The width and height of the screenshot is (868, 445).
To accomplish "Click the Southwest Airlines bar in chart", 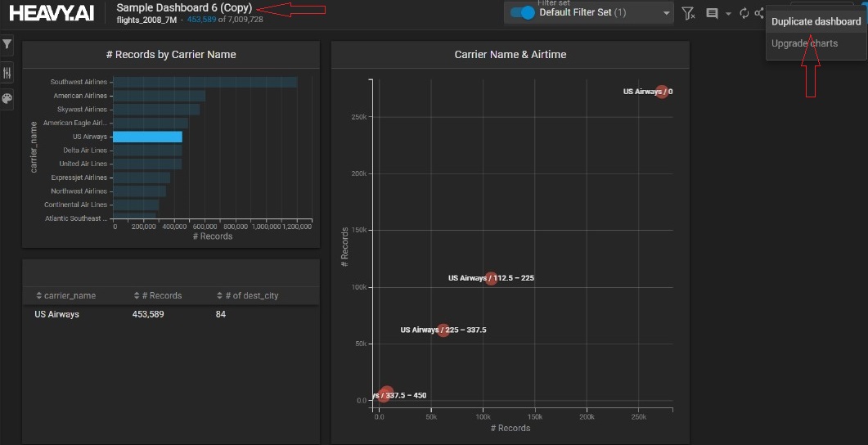I will click(205, 82).
